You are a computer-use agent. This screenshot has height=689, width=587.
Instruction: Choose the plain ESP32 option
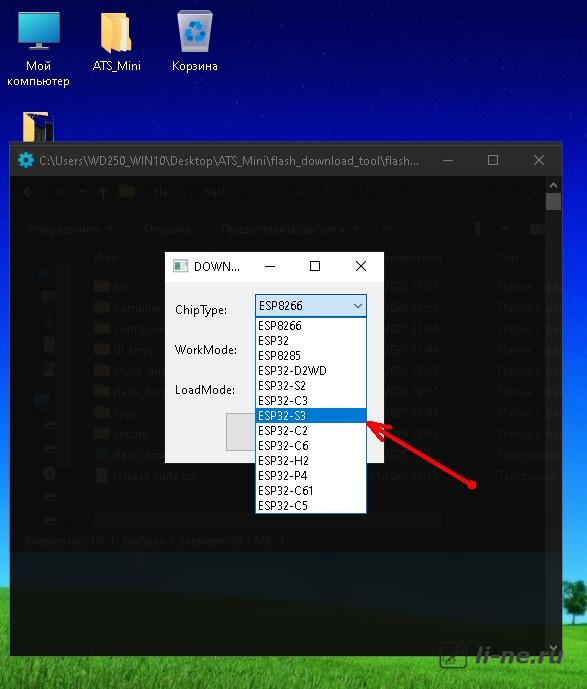[311, 341]
